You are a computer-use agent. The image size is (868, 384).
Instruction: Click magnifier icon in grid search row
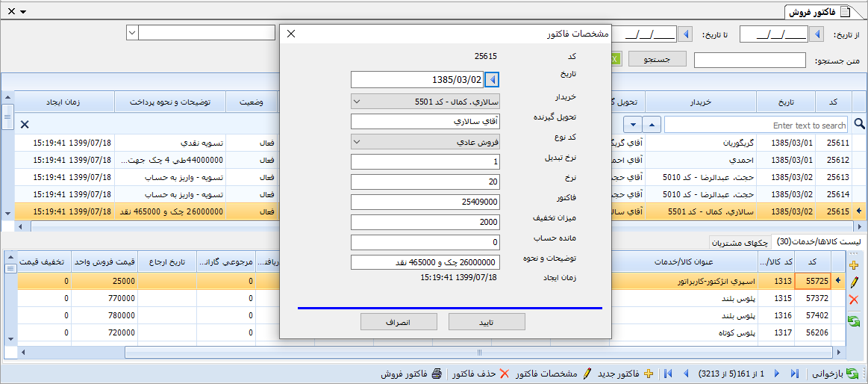(x=860, y=124)
